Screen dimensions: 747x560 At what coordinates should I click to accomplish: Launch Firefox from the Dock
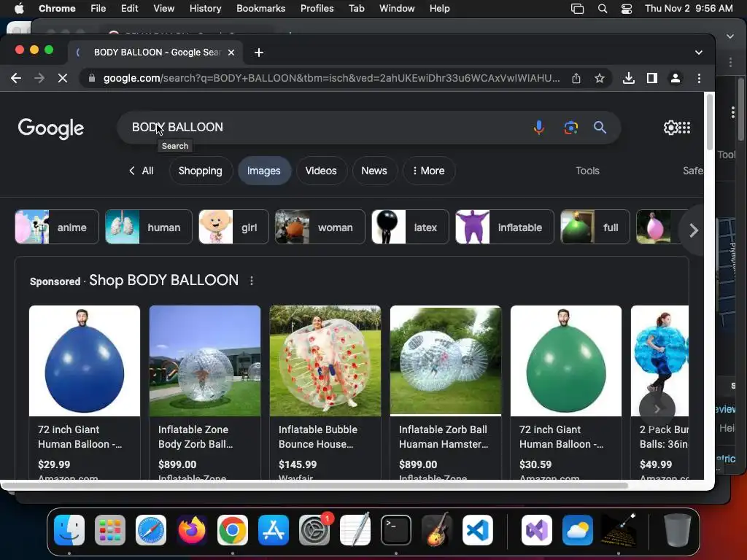[x=192, y=530]
